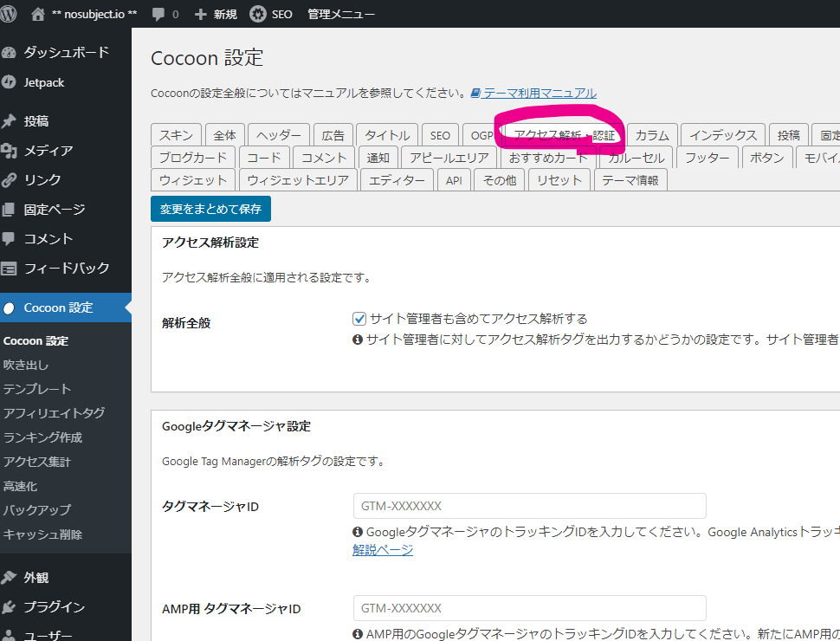Open アフィリエイトタグ in Cocoon submenu
Viewport: 840px width, 641px height.
tap(54, 413)
